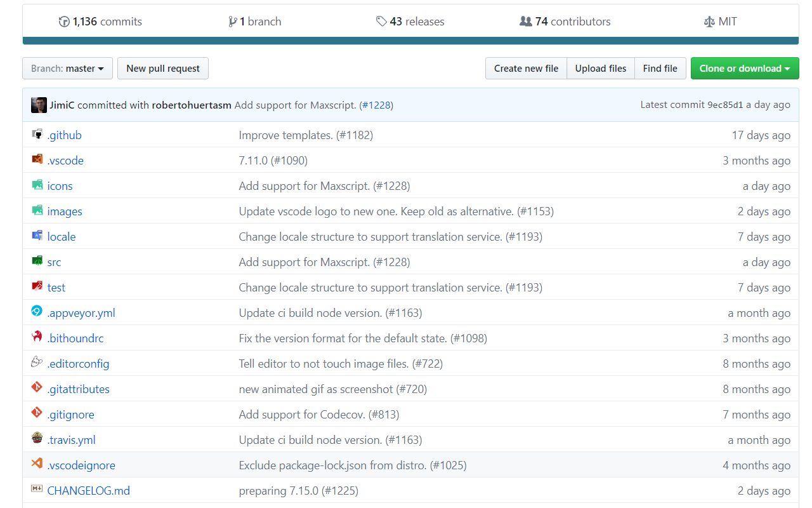Open the icons folder link

(x=60, y=186)
